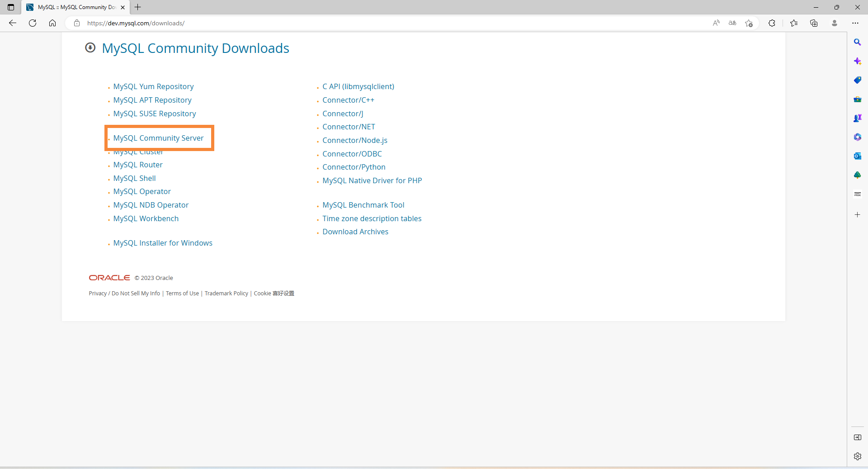Image resolution: width=868 pixels, height=469 pixels.
Task: Open Connector/Python link
Action: pyautogui.click(x=354, y=167)
